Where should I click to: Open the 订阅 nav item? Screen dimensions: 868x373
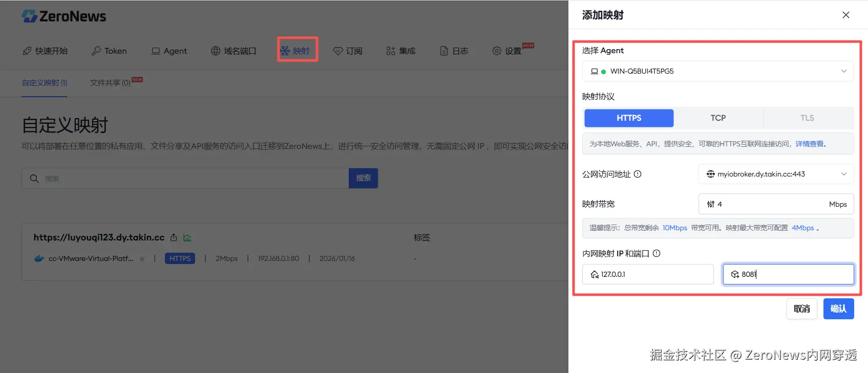(x=348, y=51)
